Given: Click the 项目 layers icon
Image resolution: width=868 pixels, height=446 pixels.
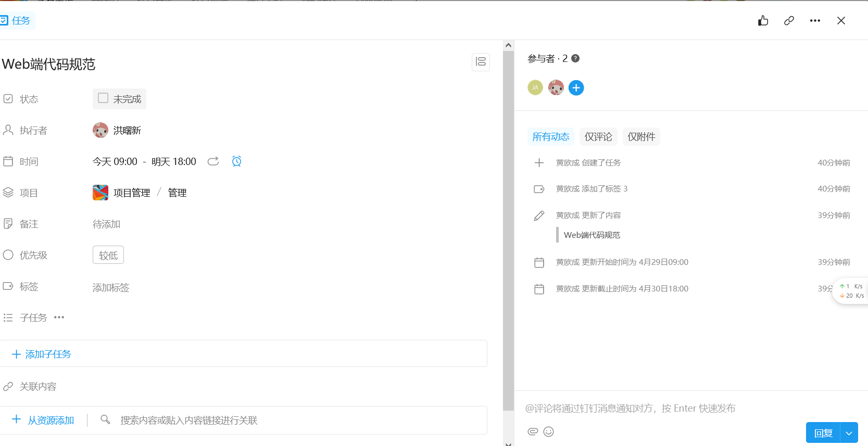Looking at the screenshot, I should click(8, 193).
